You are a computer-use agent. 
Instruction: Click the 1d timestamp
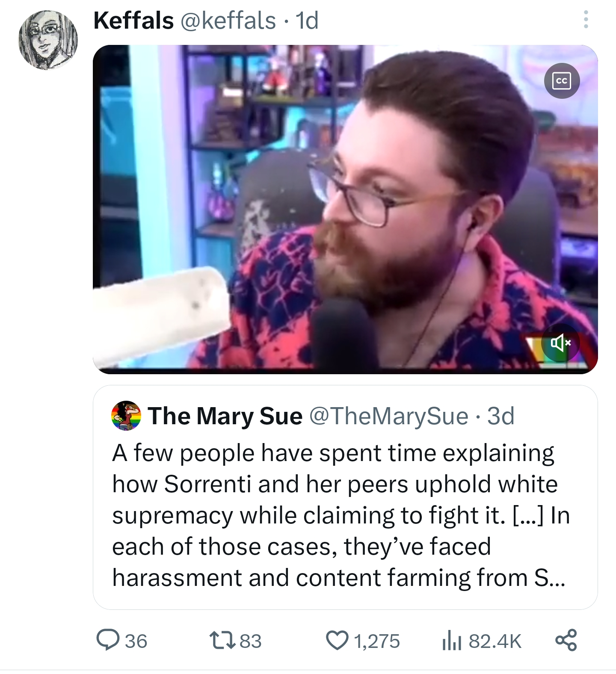(x=308, y=20)
